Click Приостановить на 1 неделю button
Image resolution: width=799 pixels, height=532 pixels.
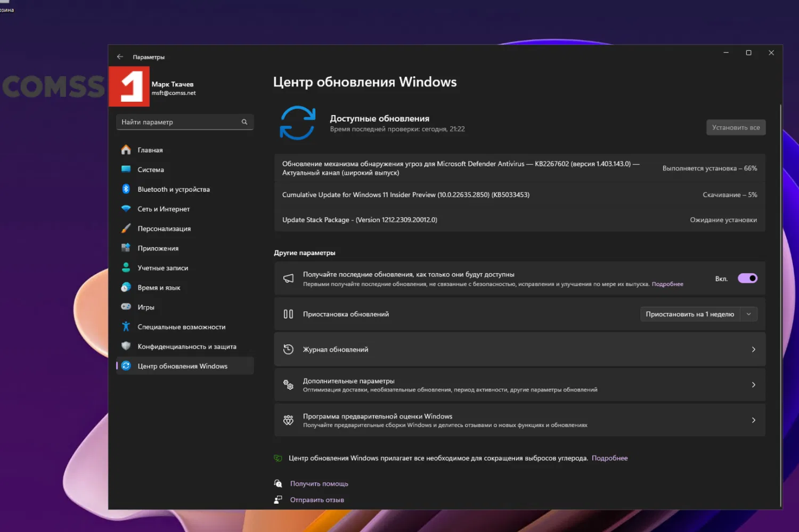click(690, 314)
